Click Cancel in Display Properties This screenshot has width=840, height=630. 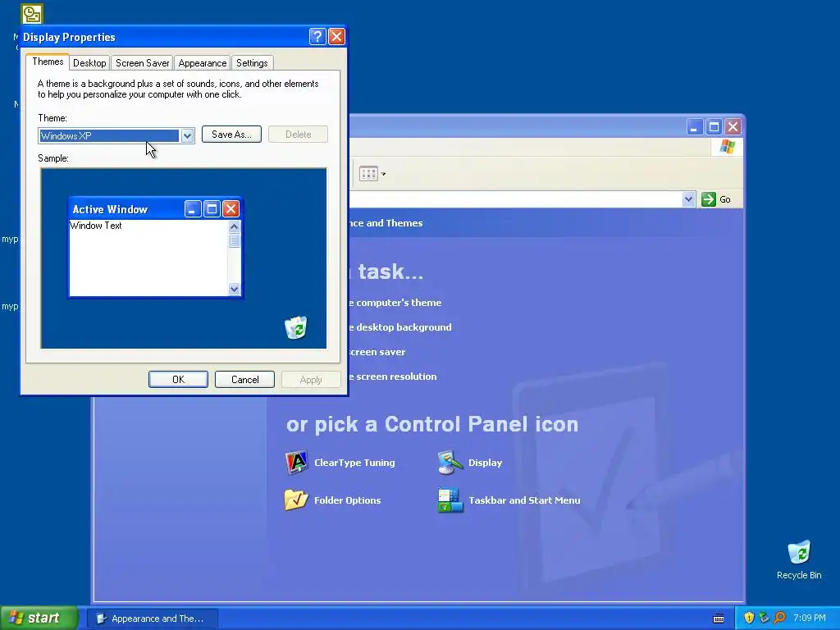click(244, 379)
